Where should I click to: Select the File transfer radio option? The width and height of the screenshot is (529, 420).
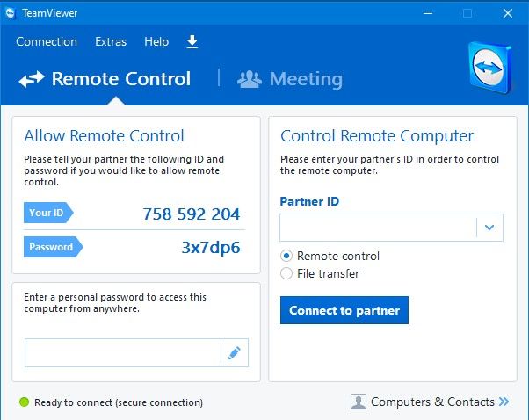point(286,273)
